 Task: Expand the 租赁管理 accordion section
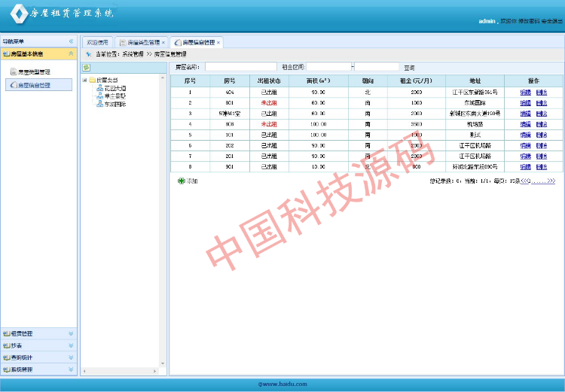coord(71,333)
